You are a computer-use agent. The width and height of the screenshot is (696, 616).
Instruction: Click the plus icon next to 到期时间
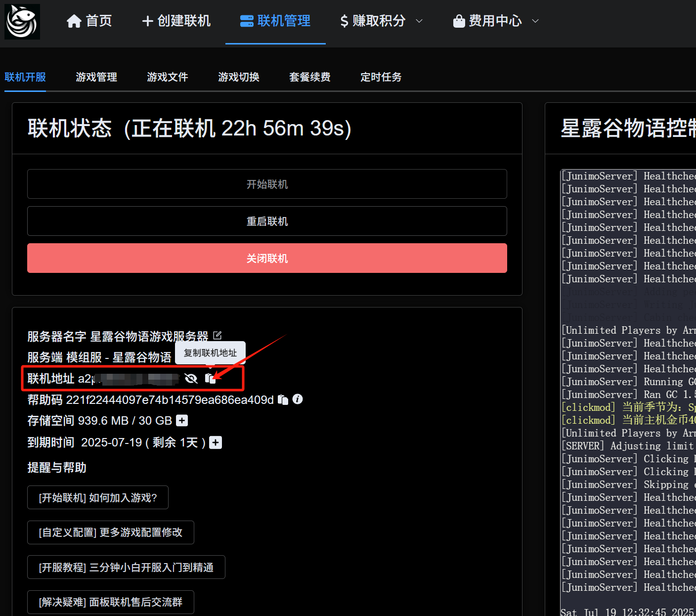tap(216, 442)
